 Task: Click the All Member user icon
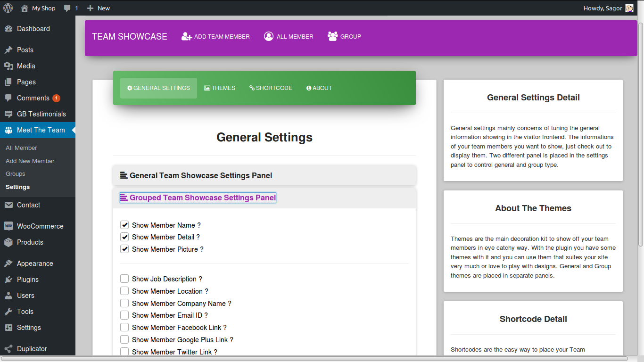269,36
